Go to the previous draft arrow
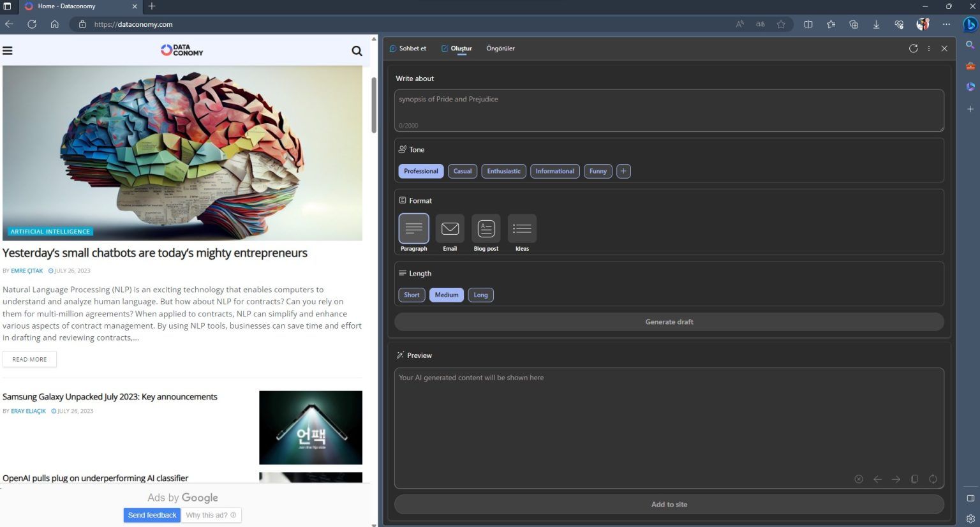 coord(878,479)
